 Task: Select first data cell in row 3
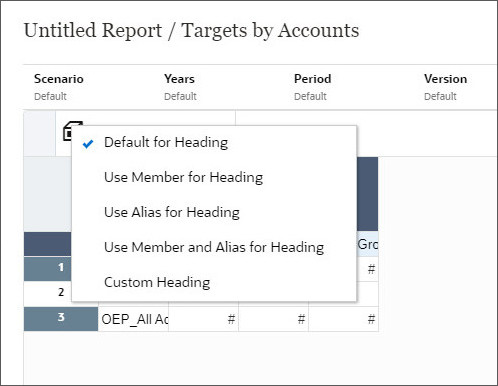pos(203,319)
